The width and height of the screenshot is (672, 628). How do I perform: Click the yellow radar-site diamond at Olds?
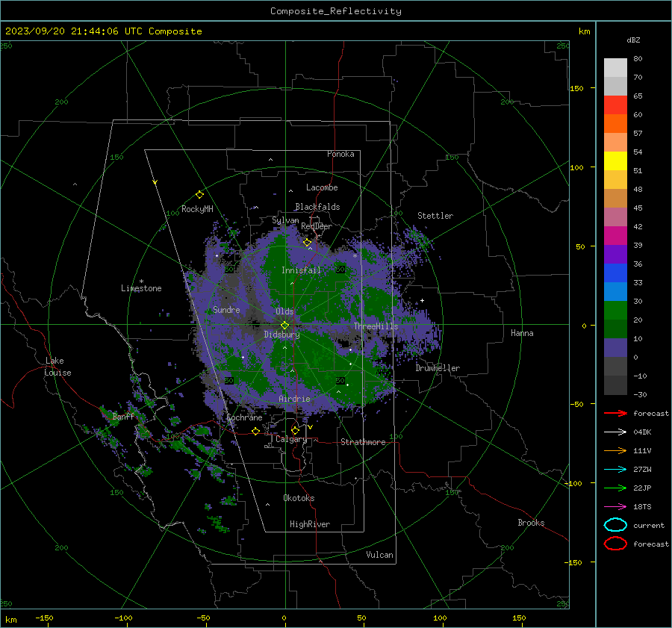pos(284,325)
